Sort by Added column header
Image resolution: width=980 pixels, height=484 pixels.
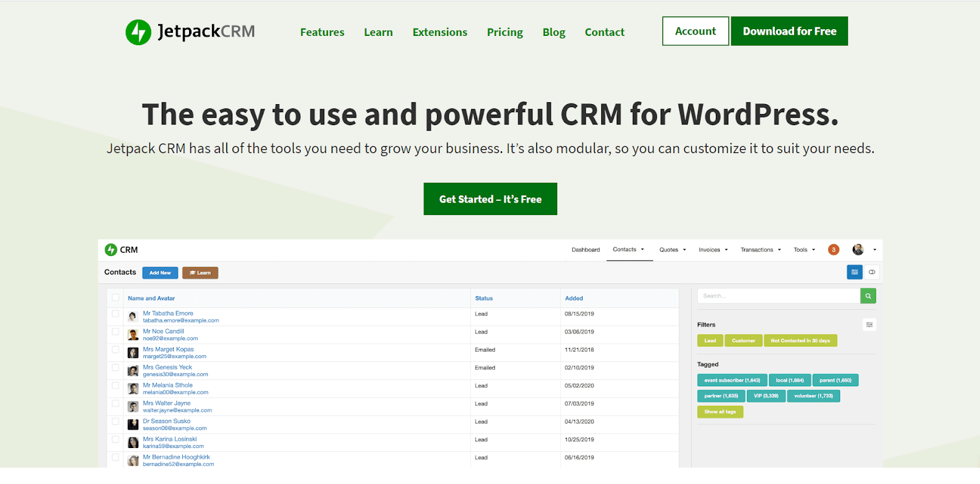tap(574, 298)
